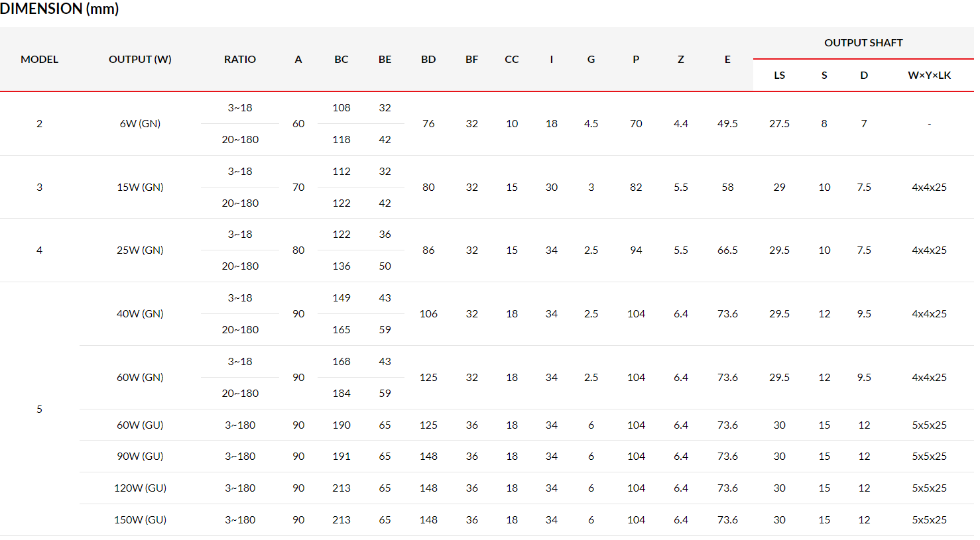Select P value 82
Screen dimensions: 980x540
(636, 187)
